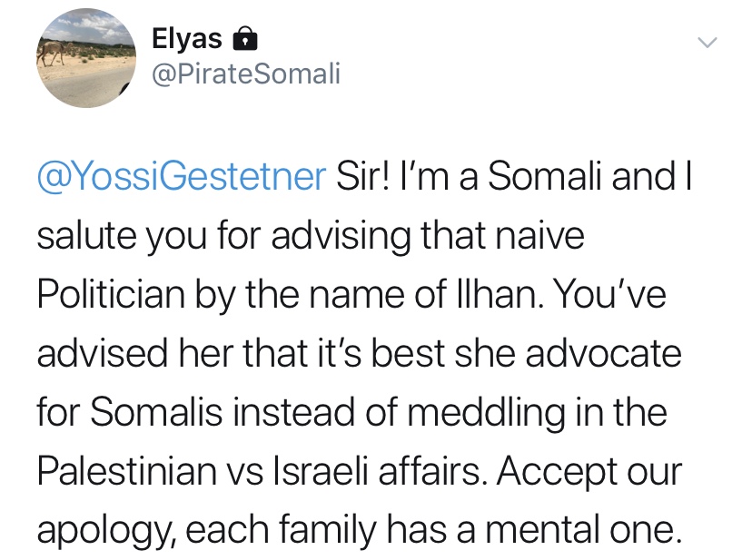
Task: Open the @YossiGestetner mention link
Action: pos(182,177)
